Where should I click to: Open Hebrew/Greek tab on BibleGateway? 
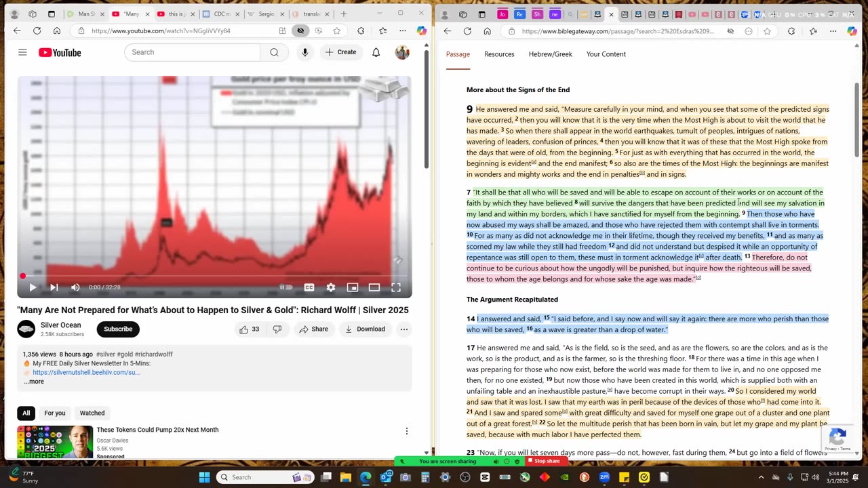[551, 54]
